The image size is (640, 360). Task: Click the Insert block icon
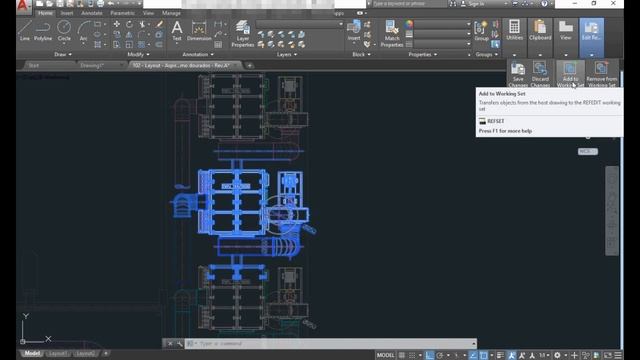(x=353, y=31)
